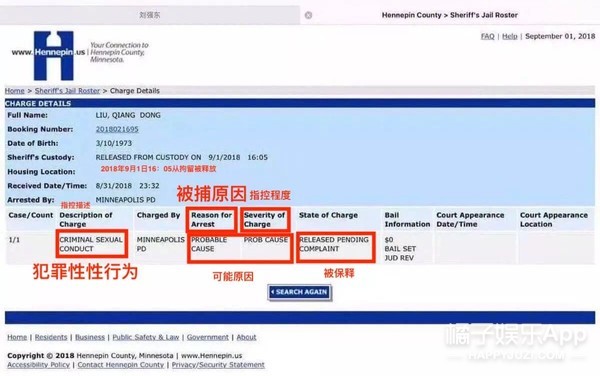600x376 pixels.
Task: Click the Hennepin H logo
Action: point(53,56)
